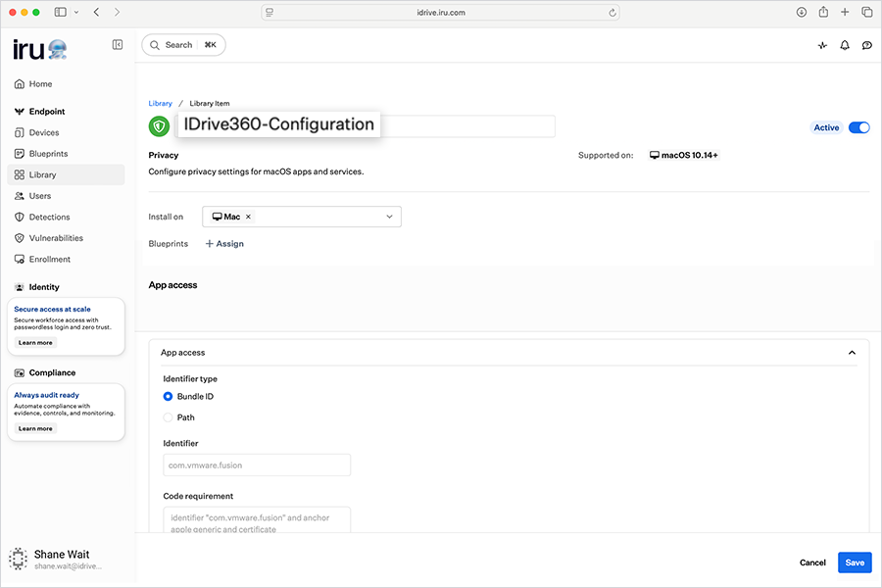Open Detections in the sidebar
Screen dimensions: 882x588
pos(50,218)
